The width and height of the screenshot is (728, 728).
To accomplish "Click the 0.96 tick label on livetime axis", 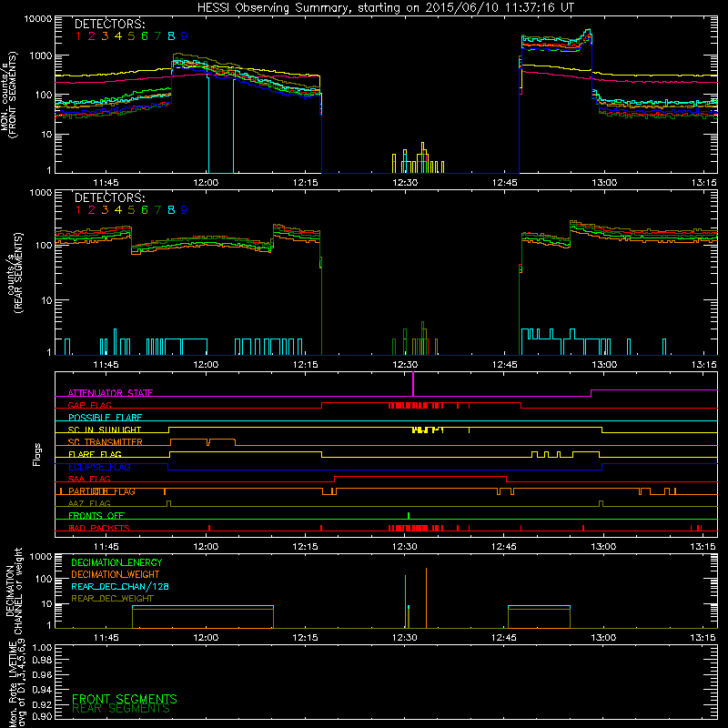I will (42, 674).
